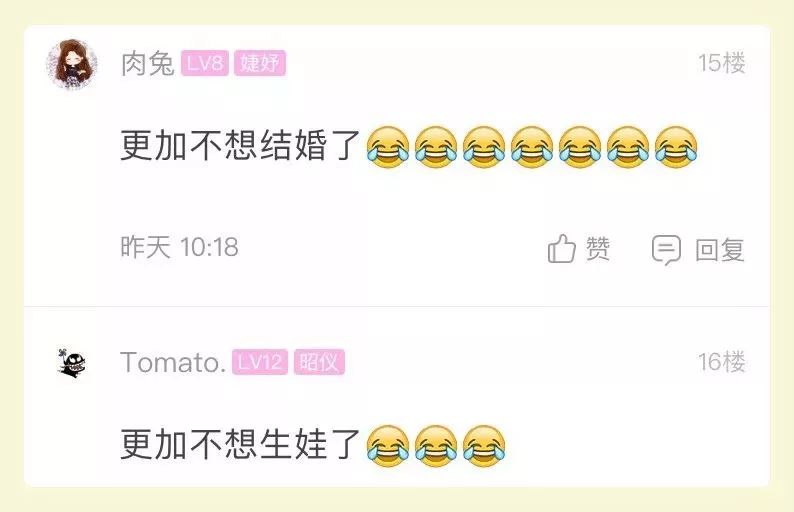Viewport: 794px width, 512px height.
Task: Click the 回复 reply label
Action: pos(720,250)
